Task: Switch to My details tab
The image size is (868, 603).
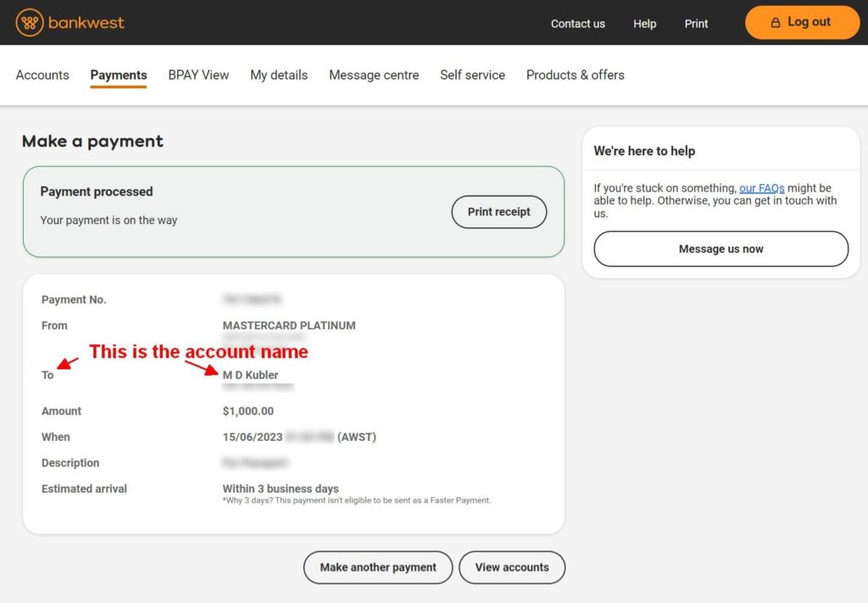Action: click(x=279, y=75)
